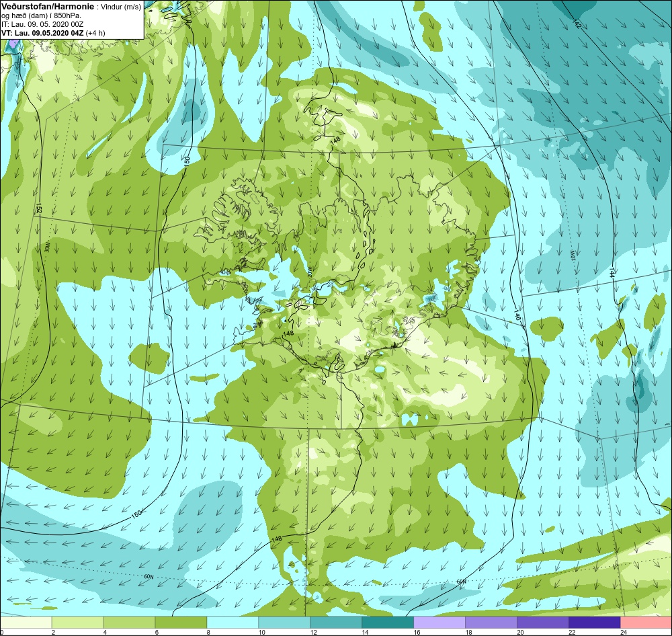Click the "Veðurstofan/Harmonie" title text
This screenshot has width=672, height=636.
pyautogui.click(x=47, y=7)
